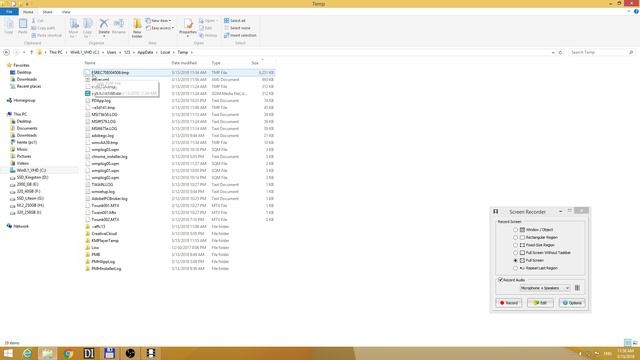Click the Windows Start button
640x360 pixels.
click(8, 353)
